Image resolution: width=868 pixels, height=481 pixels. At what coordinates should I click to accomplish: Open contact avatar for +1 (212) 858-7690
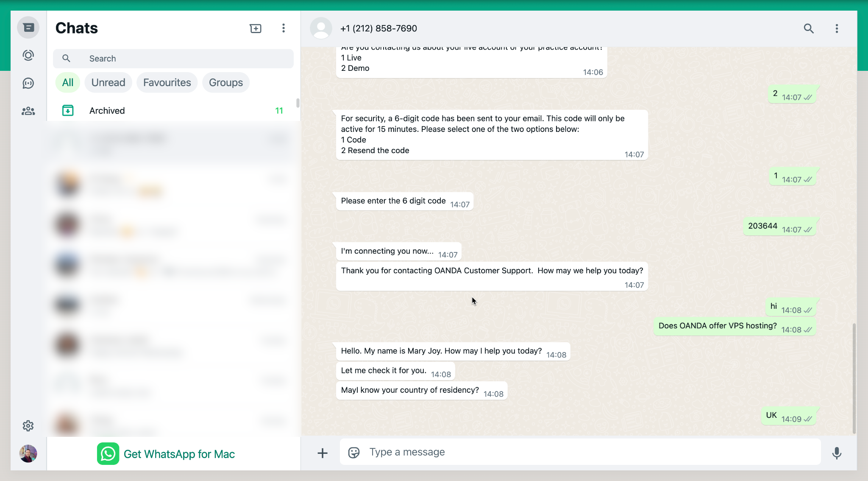[321, 28]
